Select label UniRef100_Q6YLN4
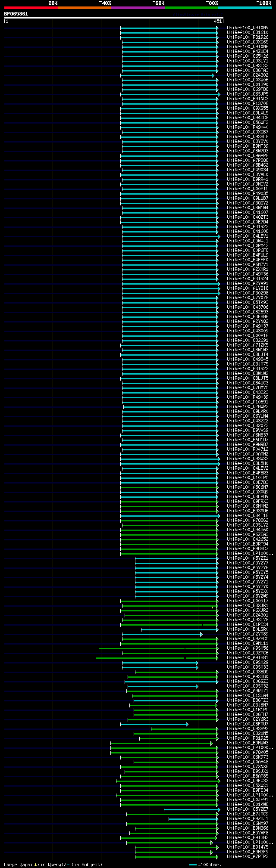276x868 pixels. [x=248, y=416]
